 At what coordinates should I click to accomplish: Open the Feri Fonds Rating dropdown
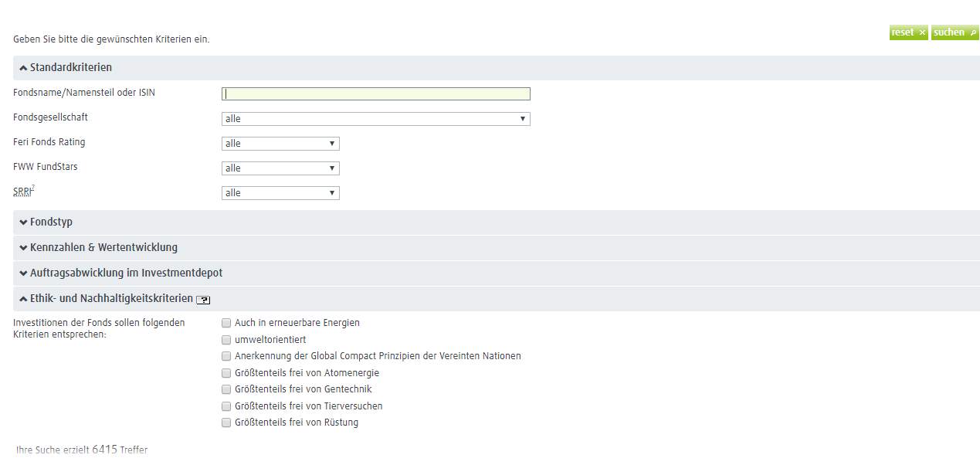point(280,144)
